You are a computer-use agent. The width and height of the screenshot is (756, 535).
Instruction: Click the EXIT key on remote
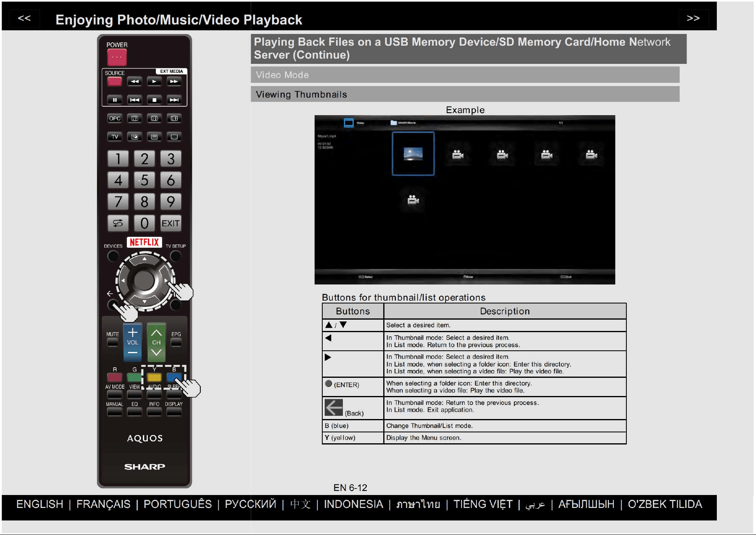(x=171, y=223)
